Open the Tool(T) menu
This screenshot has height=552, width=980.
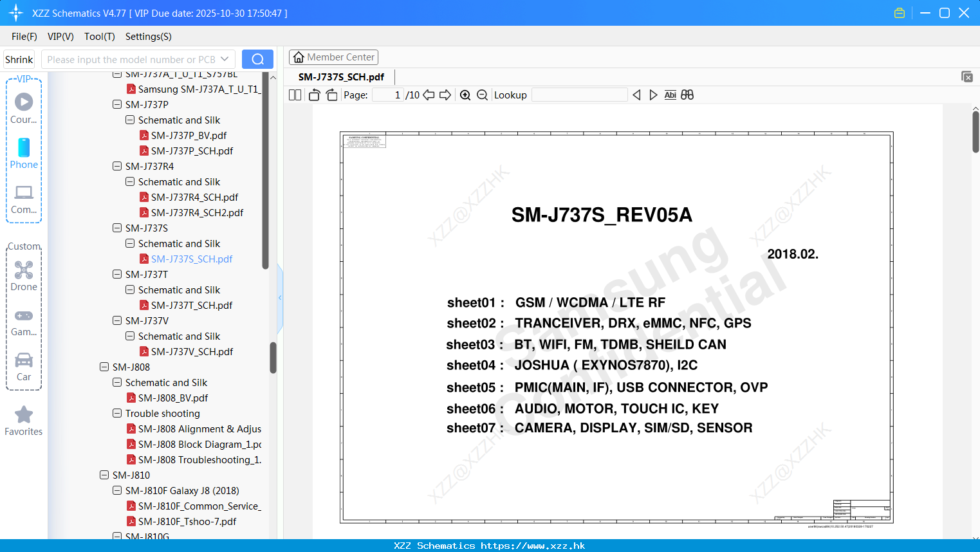(100, 37)
